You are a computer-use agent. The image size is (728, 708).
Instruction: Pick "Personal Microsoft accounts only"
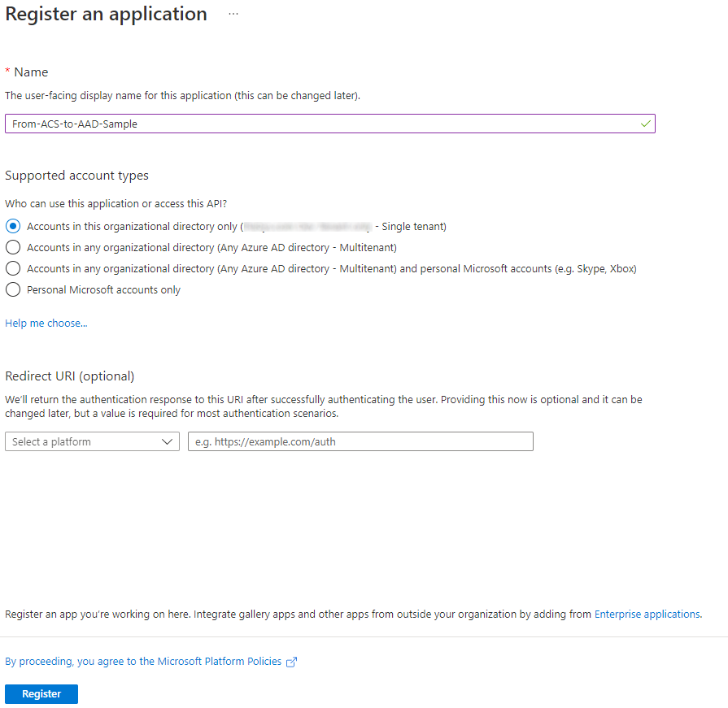[12, 289]
